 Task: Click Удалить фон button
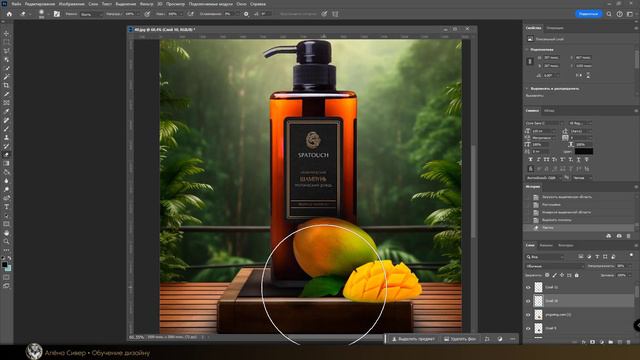[x=460, y=339]
